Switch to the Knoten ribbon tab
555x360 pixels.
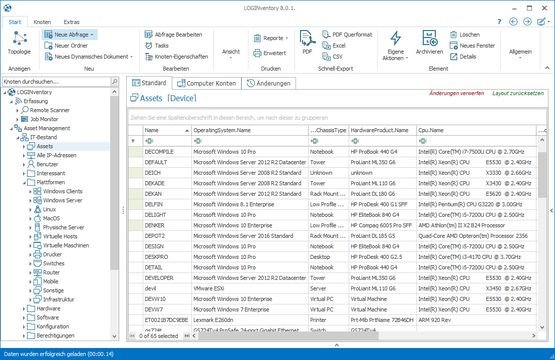click(42, 22)
